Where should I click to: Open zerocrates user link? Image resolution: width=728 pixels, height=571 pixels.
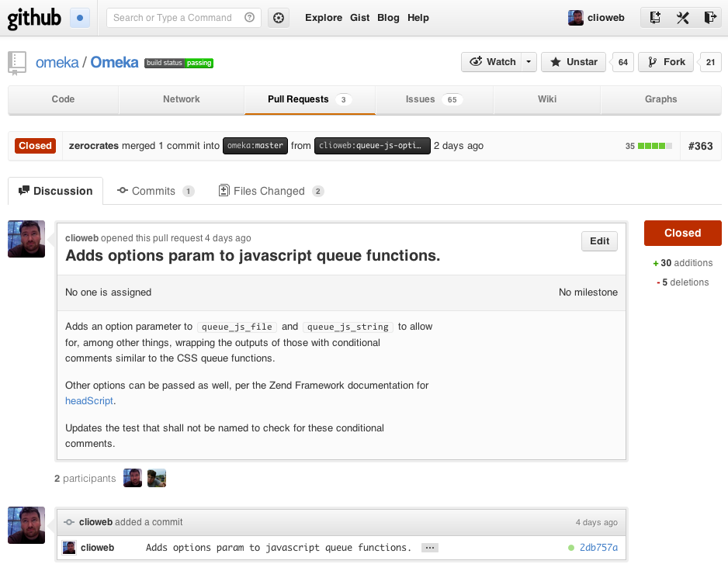click(94, 146)
